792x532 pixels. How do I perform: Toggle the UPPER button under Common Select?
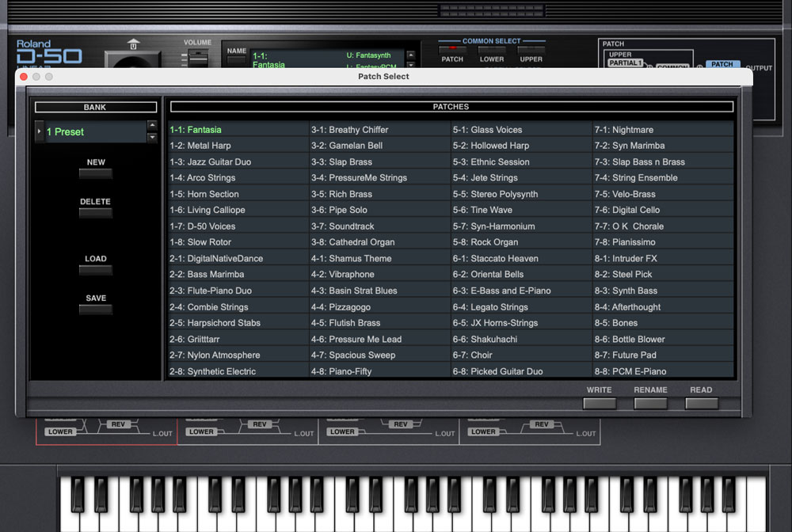click(531, 50)
